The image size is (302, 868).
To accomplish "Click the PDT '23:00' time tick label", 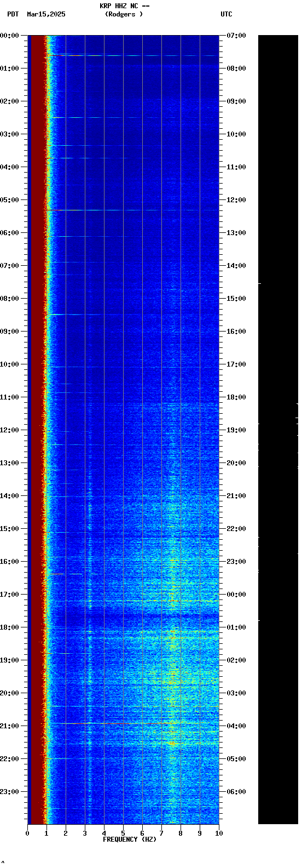I will pos(9,792).
